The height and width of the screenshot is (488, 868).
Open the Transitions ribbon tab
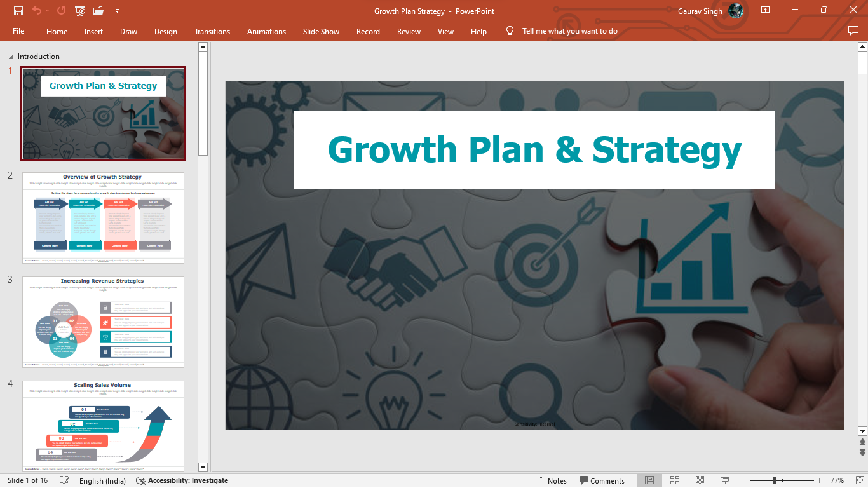tap(212, 31)
